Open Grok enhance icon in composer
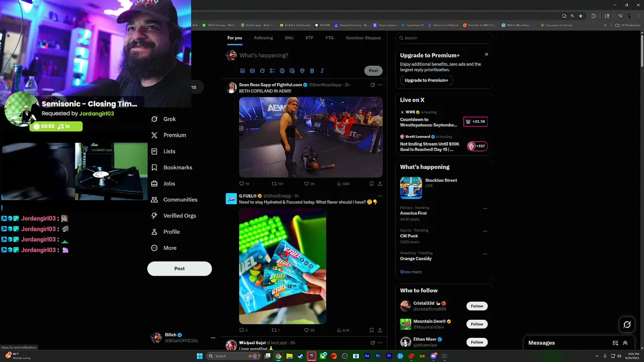 (262, 71)
